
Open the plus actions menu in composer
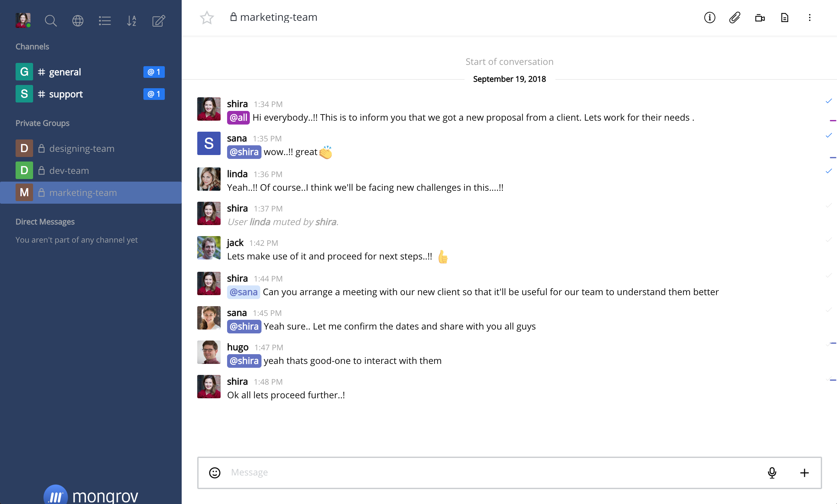click(804, 473)
